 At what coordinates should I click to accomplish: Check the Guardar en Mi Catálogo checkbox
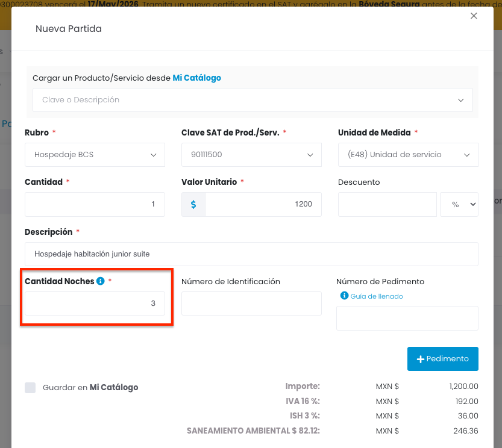click(x=30, y=388)
